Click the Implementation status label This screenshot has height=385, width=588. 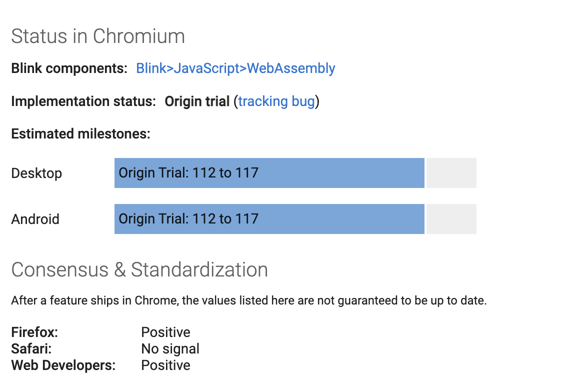[x=83, y=101]
